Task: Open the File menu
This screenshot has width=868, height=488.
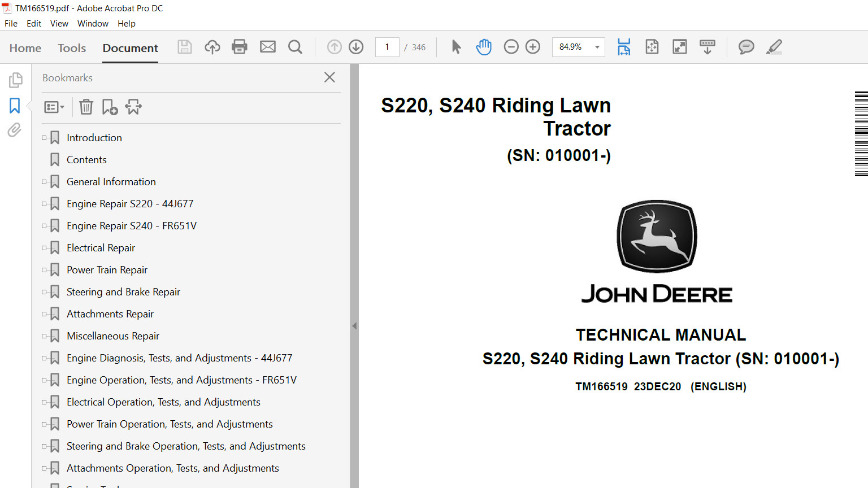Action: coord(11,24)
